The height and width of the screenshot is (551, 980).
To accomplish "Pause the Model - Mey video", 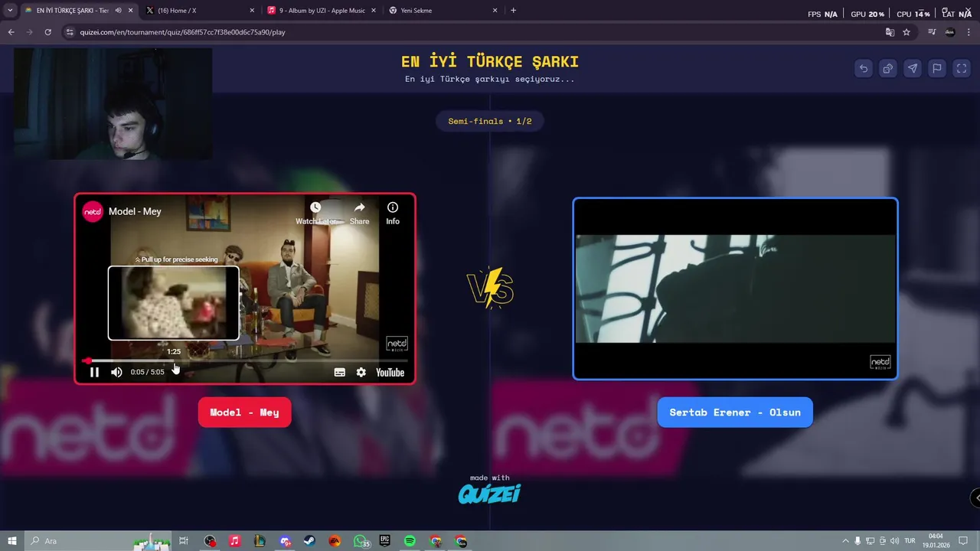I will 94,372.
